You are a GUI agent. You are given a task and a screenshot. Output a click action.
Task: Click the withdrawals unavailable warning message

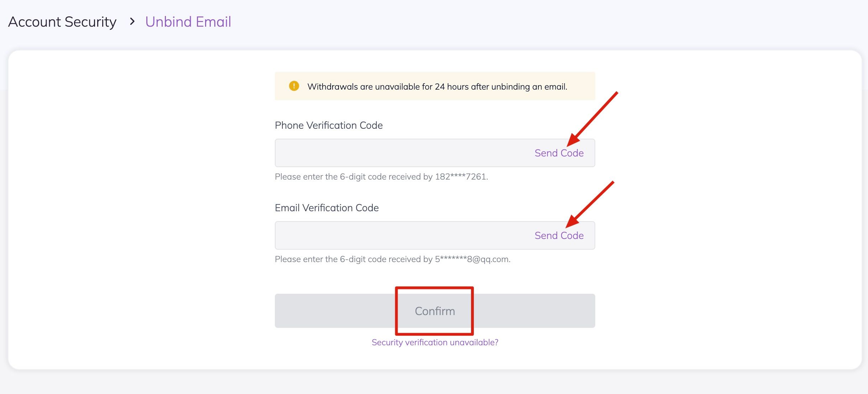tap(437, 86)
